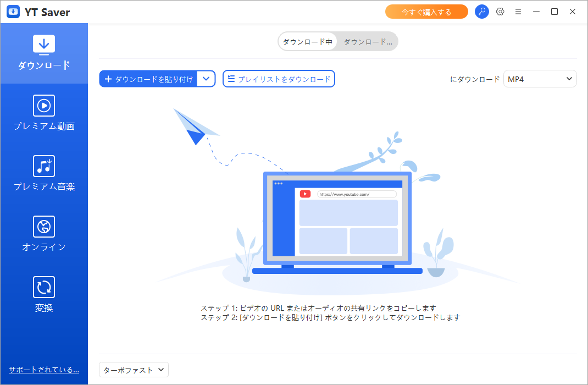Screen dimensions: 588x385
Task: Switch to the ダウンロード中 tab
Action: pyautogui.click(x=308, y=42)
